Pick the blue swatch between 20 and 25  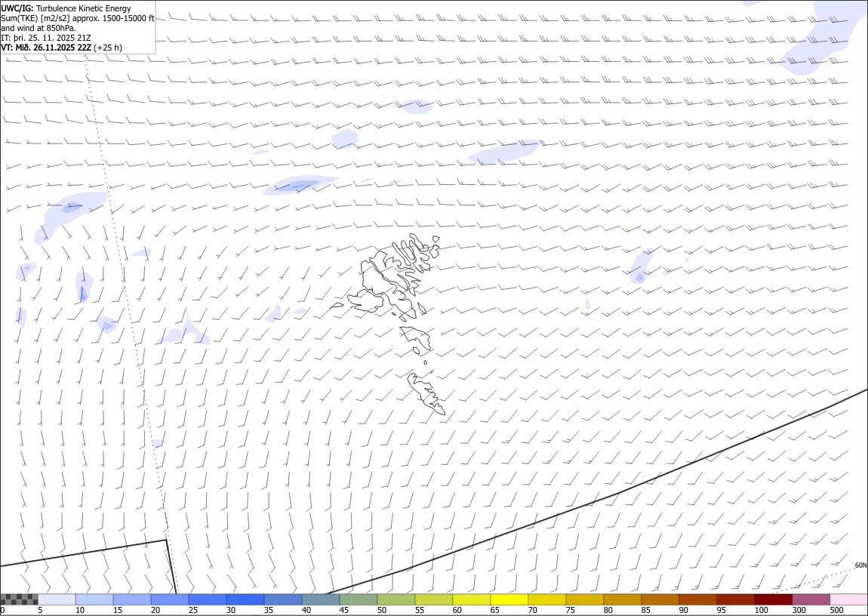169,599
